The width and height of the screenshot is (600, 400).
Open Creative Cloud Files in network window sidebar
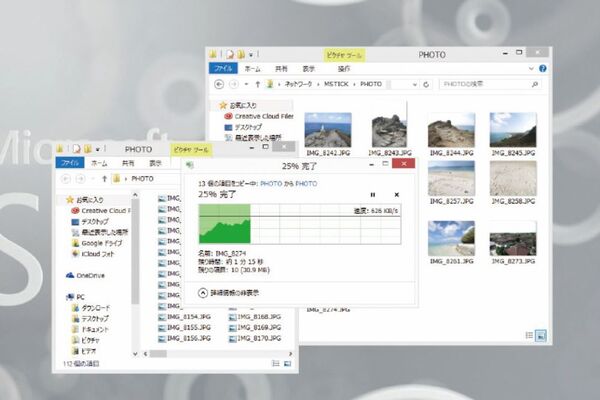259,116
